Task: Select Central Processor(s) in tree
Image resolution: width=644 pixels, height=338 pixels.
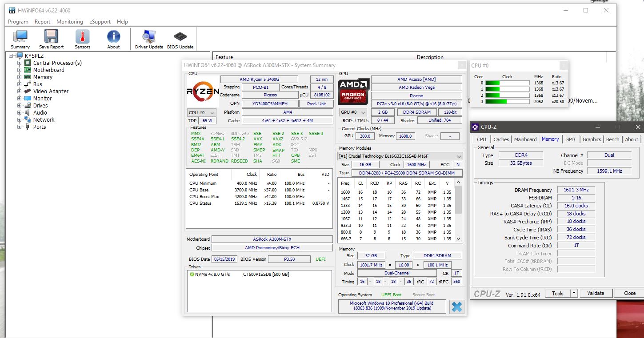Action: click(57, 63)
